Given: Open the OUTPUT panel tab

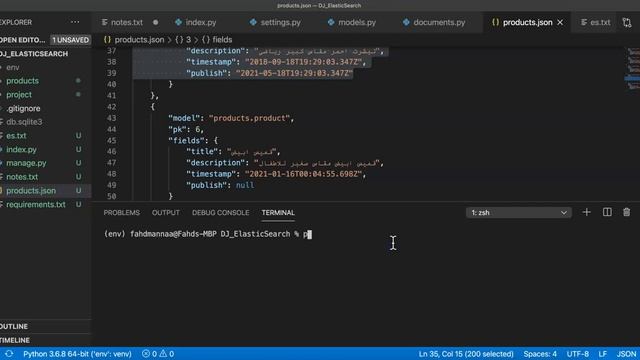Looking at the screenshot, I should (x=165, y=213).
